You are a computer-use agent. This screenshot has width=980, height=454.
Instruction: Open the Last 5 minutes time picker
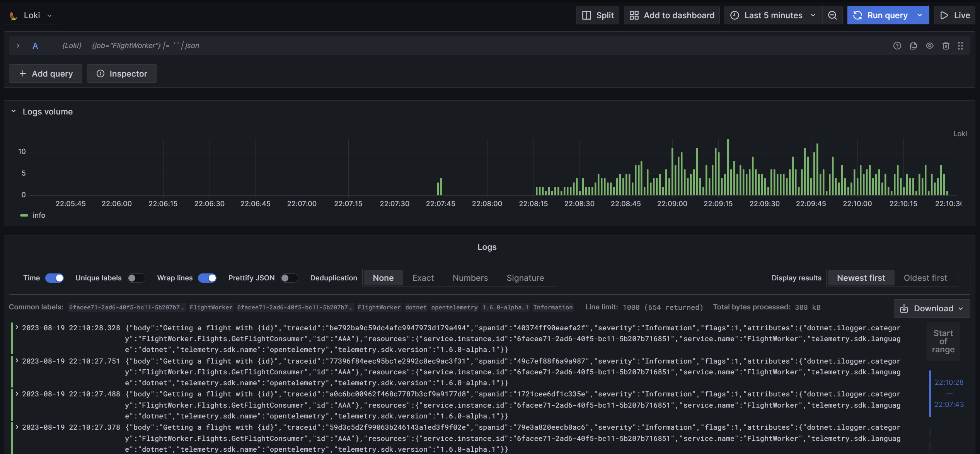[x=773, y=15]
